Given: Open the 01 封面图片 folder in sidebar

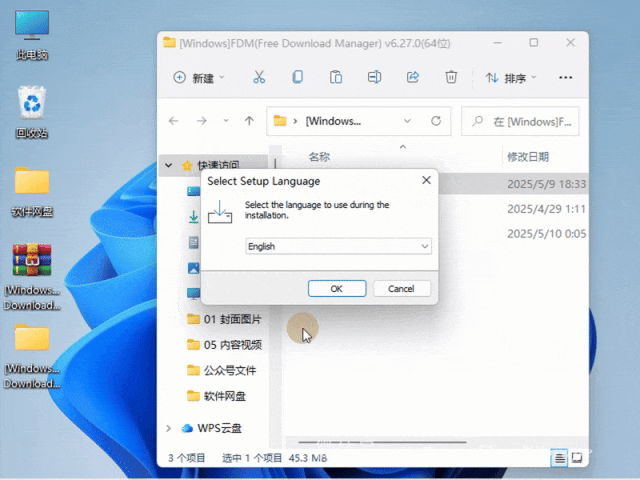Looking at the screenshot, I should click(x=224, y=319).
